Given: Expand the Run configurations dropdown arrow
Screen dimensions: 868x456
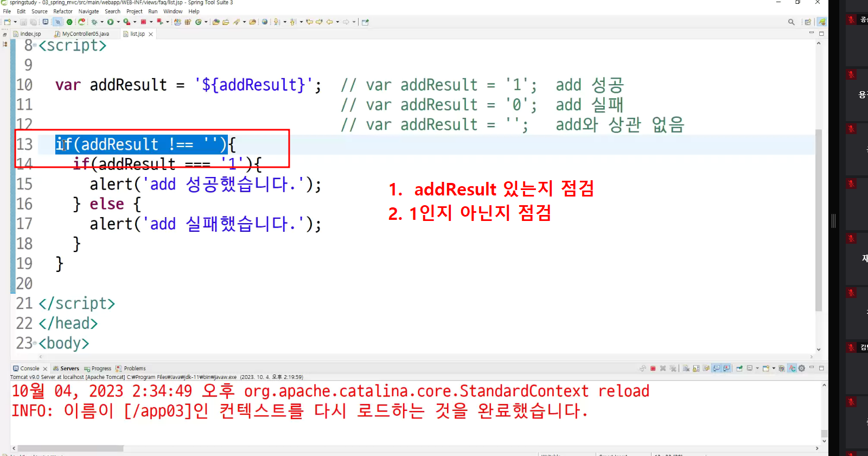Looking at the screenshot, I should click(118, 22).
